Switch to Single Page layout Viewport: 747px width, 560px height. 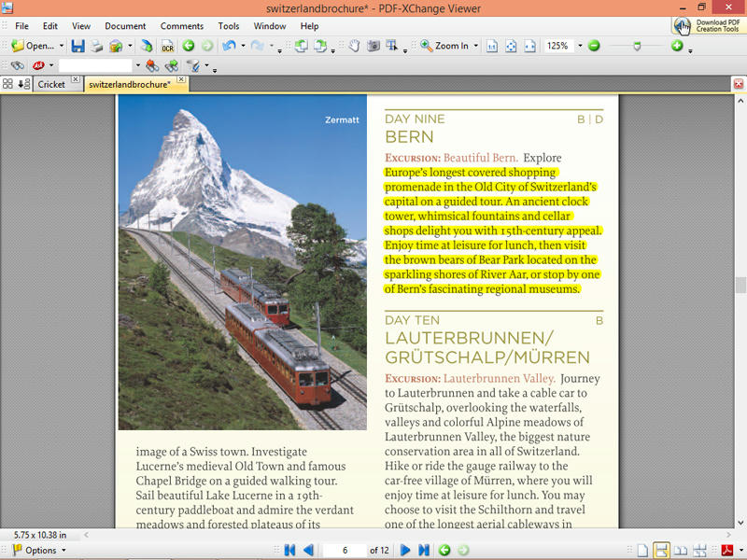[642, 551]
